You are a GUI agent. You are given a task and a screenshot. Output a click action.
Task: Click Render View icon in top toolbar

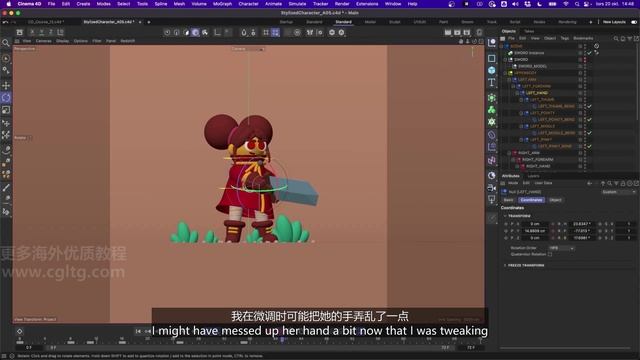coord(448,32)
